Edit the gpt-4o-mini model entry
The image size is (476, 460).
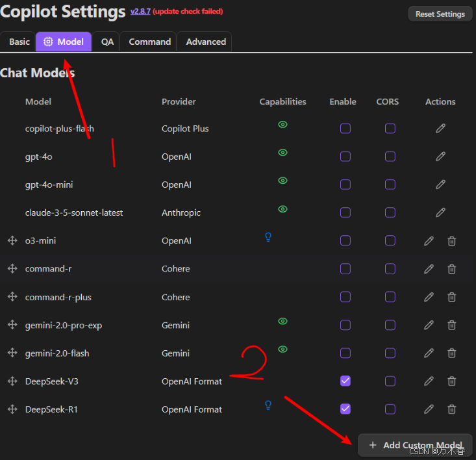[x=440, y=185]
